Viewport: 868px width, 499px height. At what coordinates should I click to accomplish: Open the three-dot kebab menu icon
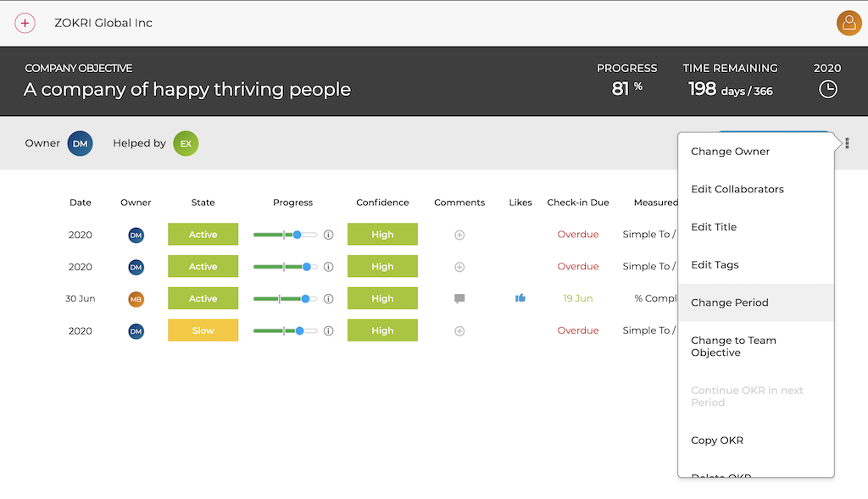(847, 143)
